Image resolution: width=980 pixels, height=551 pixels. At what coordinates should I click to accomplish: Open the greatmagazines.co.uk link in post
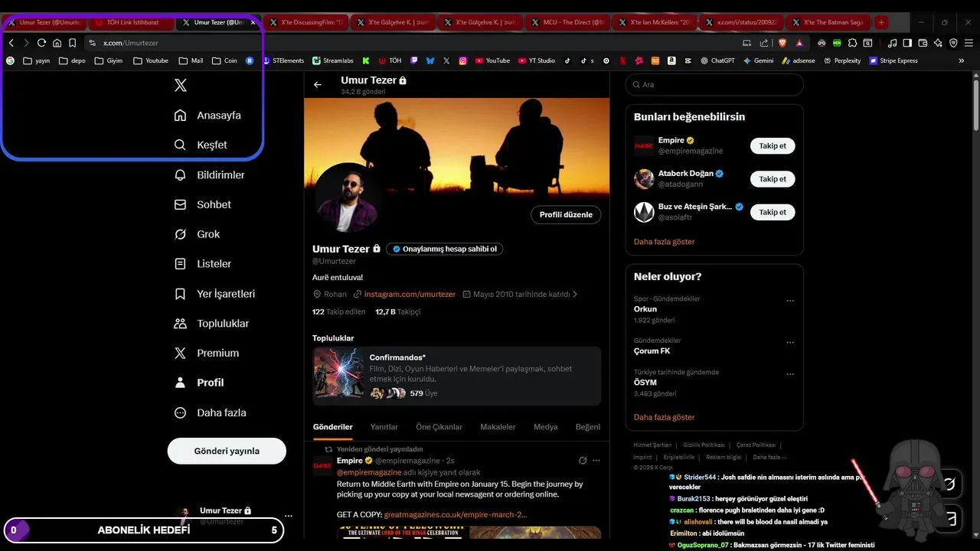[456, 514]
